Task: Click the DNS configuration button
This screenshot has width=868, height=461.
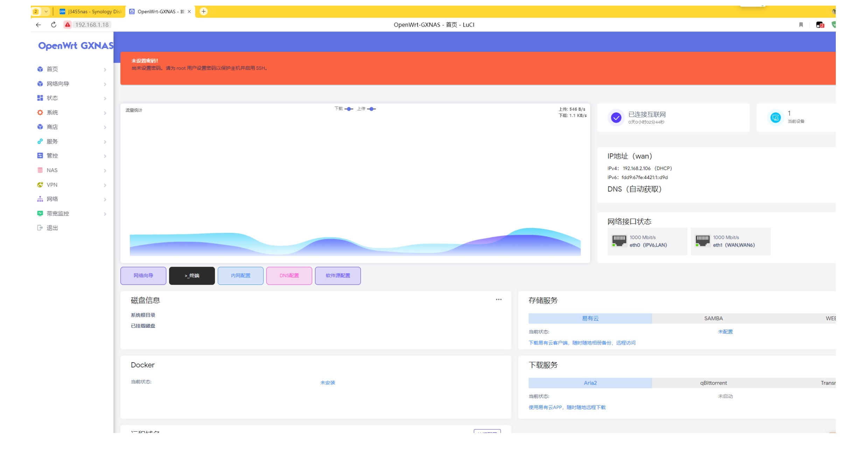Action: tap(289, 276)
